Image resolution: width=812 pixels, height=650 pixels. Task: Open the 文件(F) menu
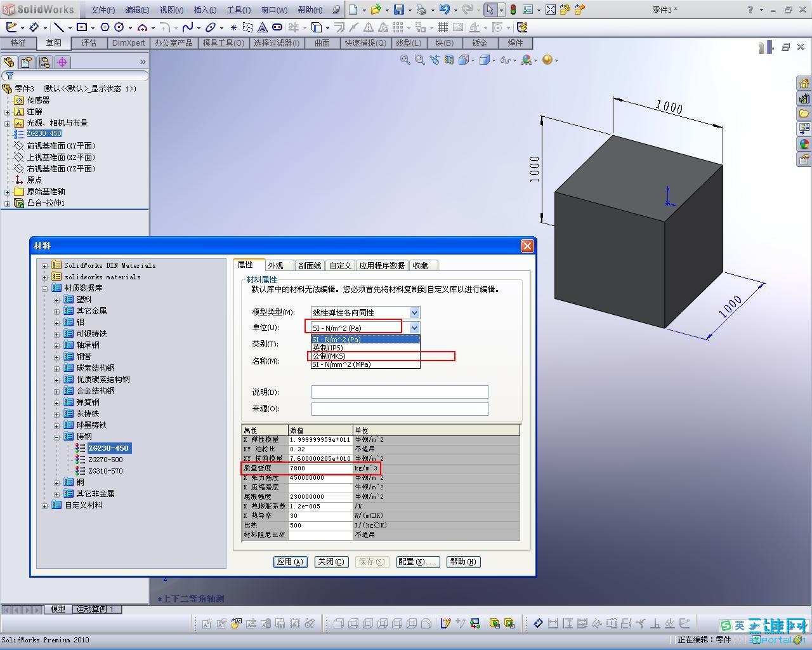pyautogui.click(x=103, y=10)
